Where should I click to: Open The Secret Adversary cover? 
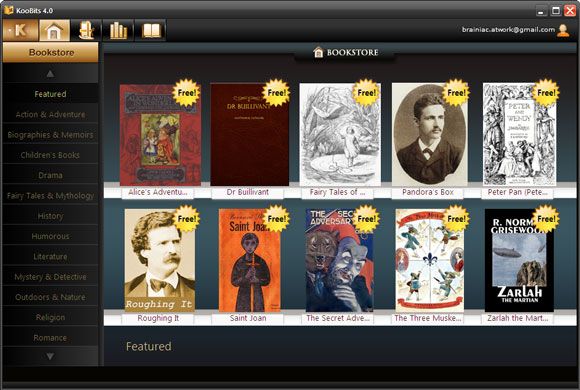(340, 260)
